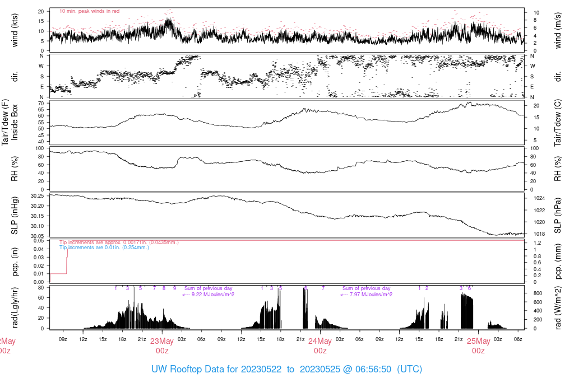Select the 'SLP (hPa)' axis label
The image size is (574, 392).
tap(558, 216)
